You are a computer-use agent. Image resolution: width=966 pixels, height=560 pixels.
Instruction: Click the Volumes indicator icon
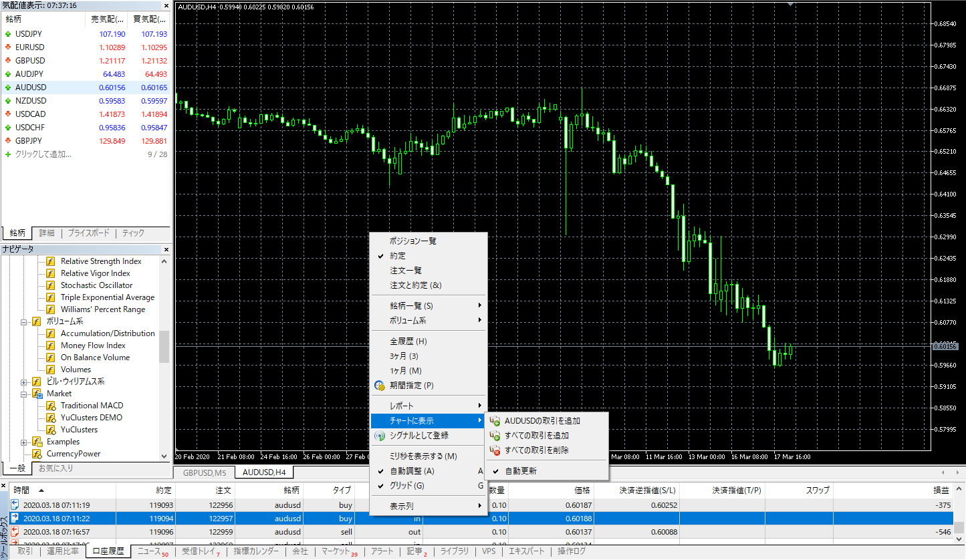click(50, 370)
